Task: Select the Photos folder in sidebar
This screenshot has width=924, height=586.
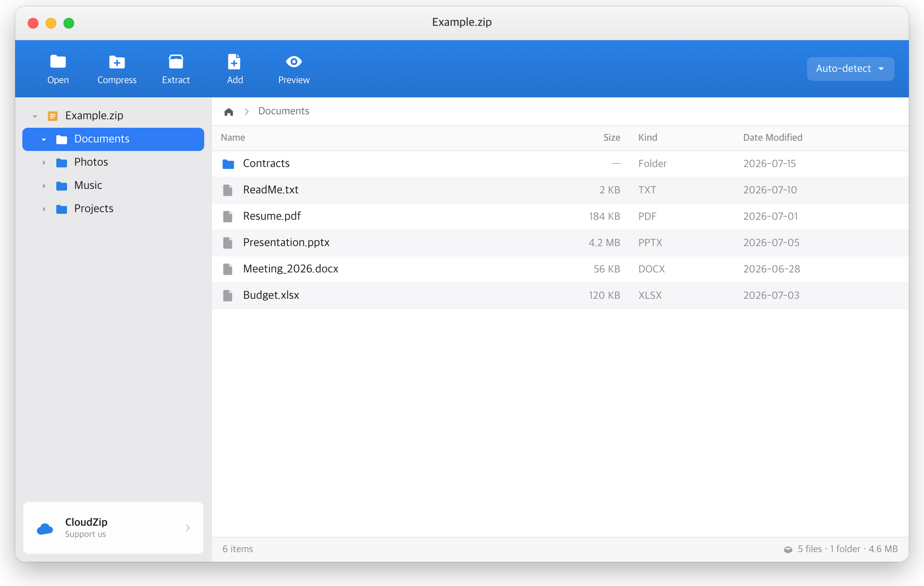Action: pyautogui.click(x=113, y=163)
